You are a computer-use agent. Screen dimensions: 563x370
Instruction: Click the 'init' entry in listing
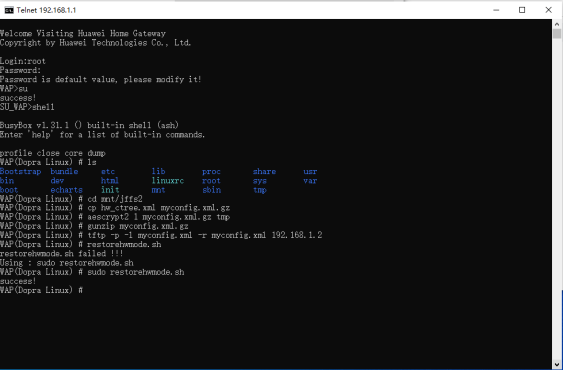click(110, 190)
